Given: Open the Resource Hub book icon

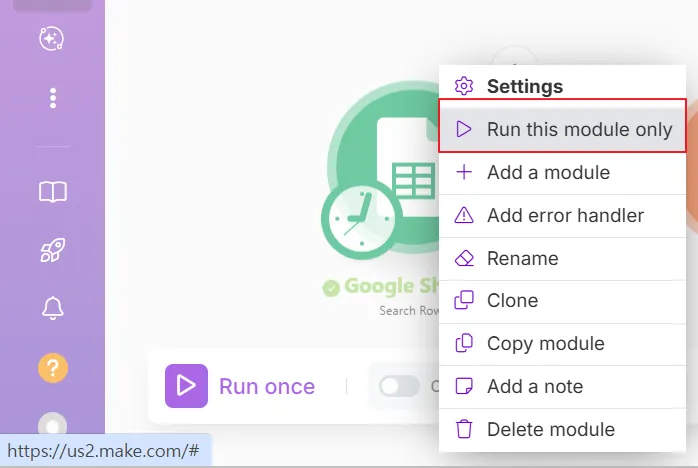Looking at the screenshot, I should pos(52,192).
